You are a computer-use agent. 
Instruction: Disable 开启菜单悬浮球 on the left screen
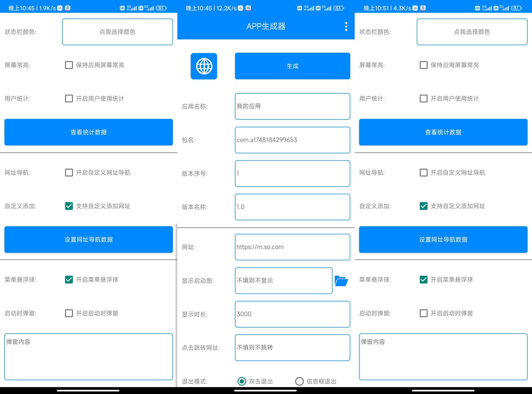[69, 279]
